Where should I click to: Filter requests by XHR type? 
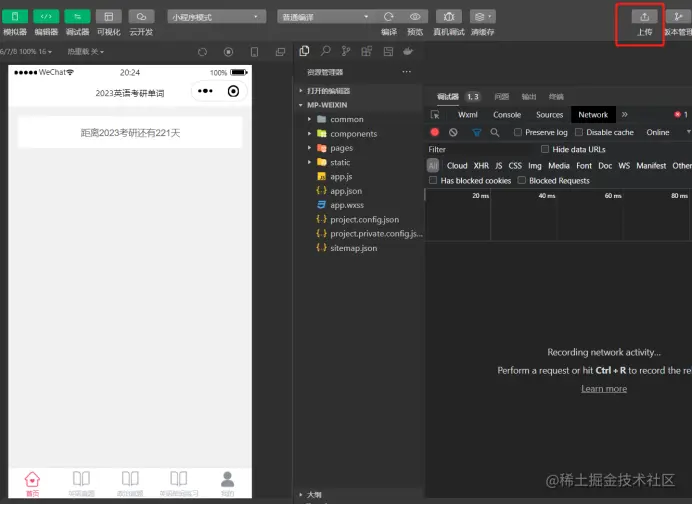point(481,166)
